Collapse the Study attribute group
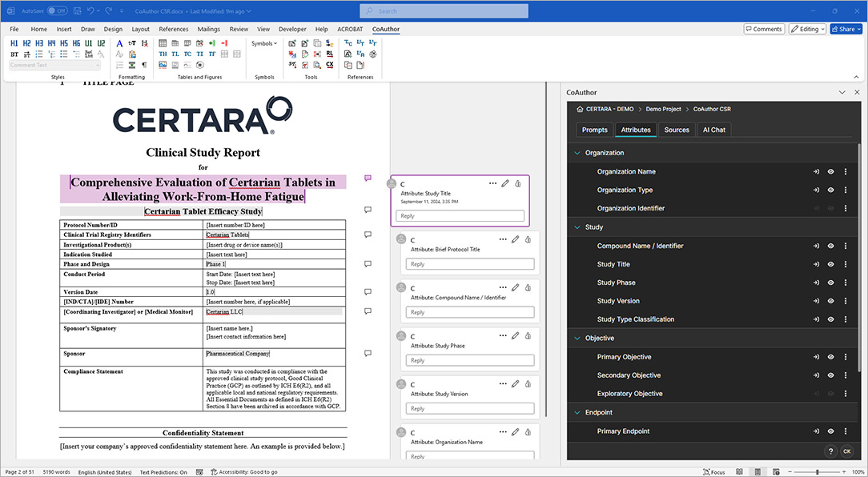Viewport: 868px width, 477px height. pyautogui.click(x=577, y=227)
